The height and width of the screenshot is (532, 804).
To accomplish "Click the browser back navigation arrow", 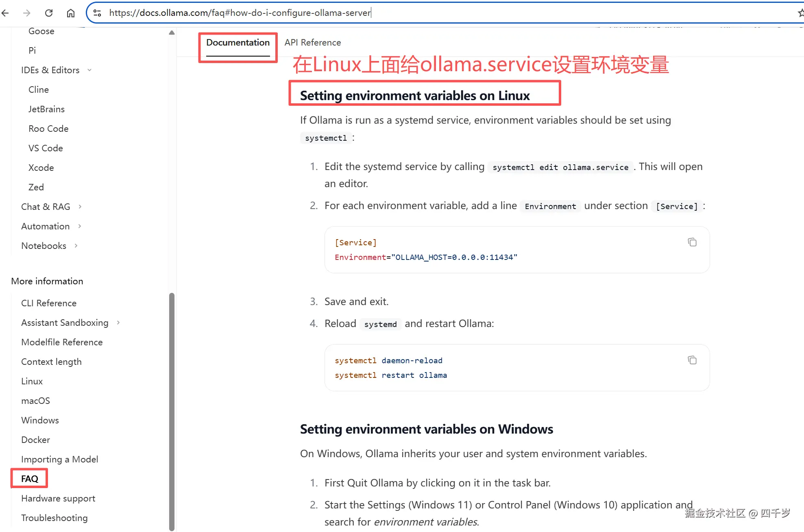I will [x=5, y=13].
